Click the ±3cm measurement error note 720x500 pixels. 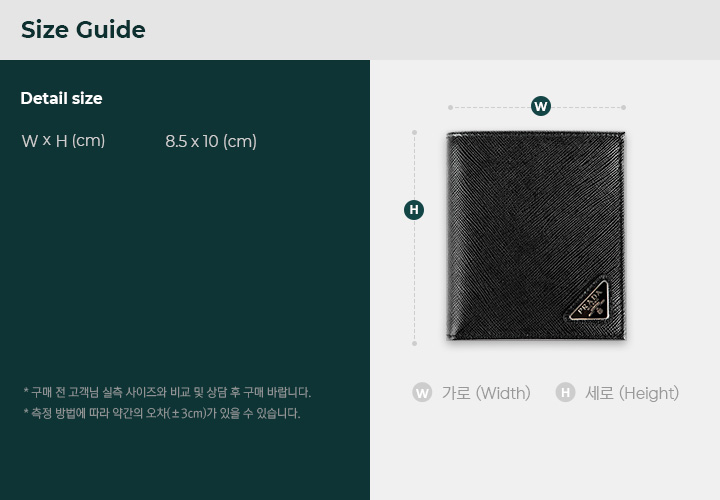pos(162,413)
